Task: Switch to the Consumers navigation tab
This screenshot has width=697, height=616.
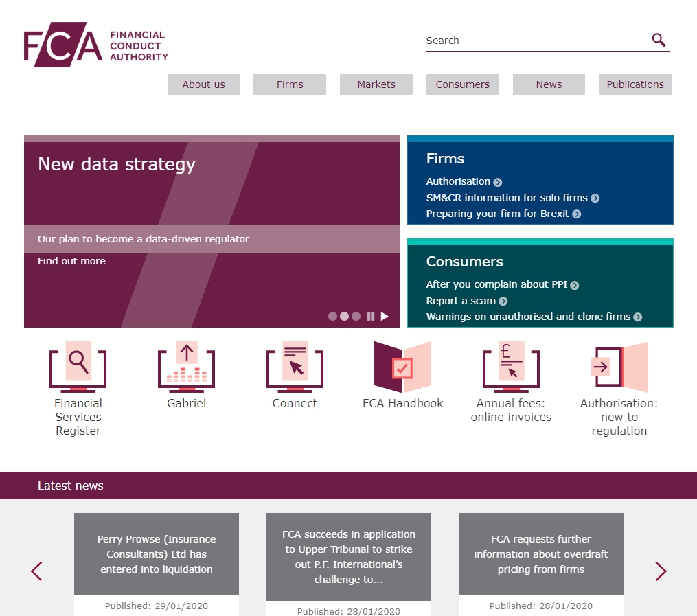Action: (462, 84)
